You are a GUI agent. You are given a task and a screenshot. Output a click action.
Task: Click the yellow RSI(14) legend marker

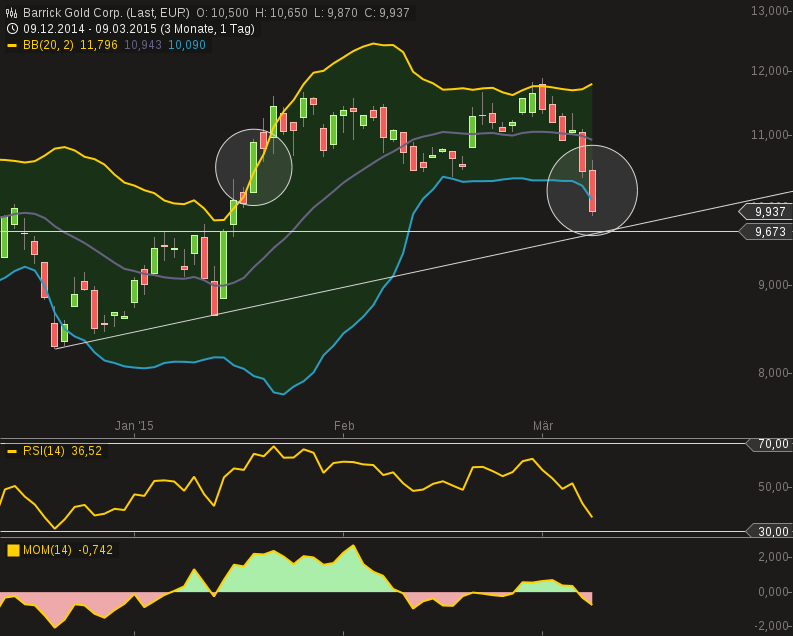click(x=12, y=451)
